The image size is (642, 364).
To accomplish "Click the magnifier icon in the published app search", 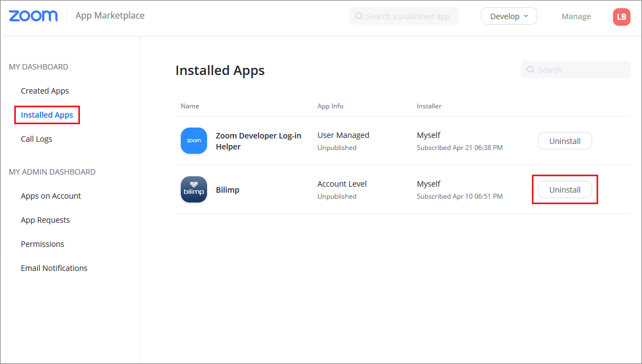I will pyautogui.click(x=359, y=16).
